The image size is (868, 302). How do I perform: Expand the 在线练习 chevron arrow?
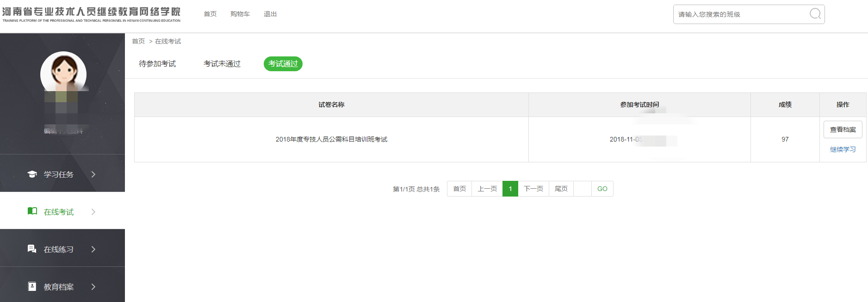(93, 249)
